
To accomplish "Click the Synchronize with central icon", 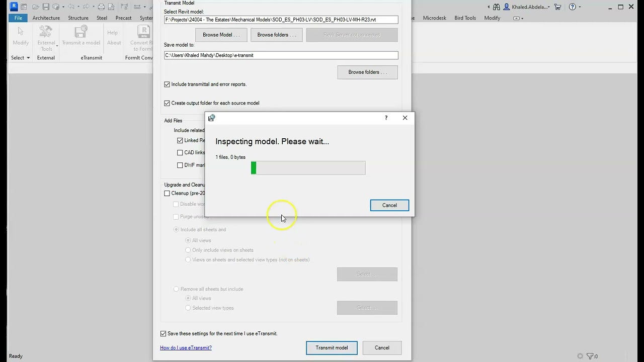I will tap(56, 7).
